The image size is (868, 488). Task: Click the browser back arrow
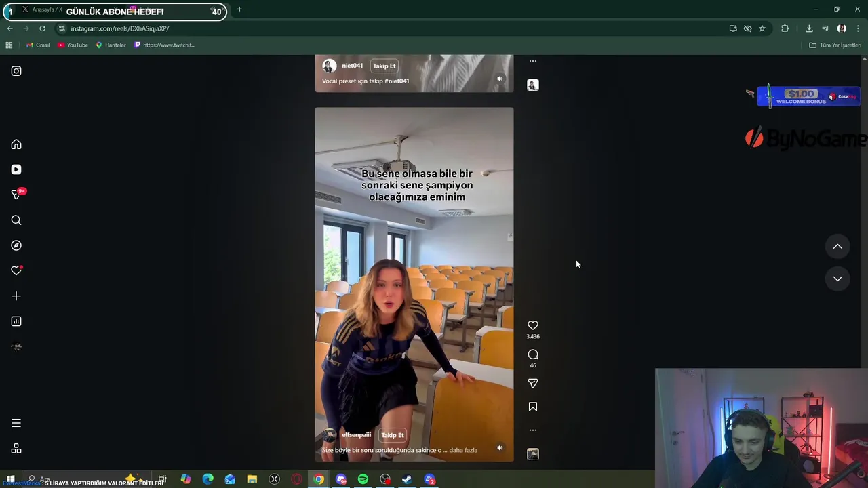(x=9, y=28)
